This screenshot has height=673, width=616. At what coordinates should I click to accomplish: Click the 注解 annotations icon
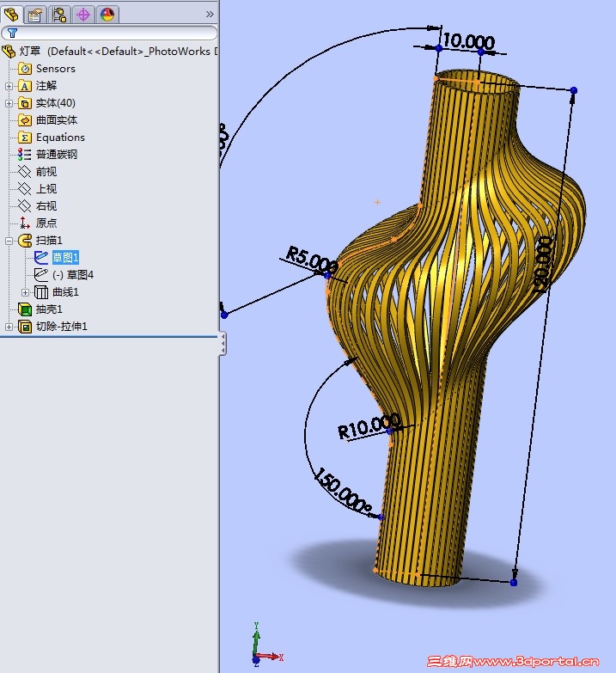click(25, 86)
